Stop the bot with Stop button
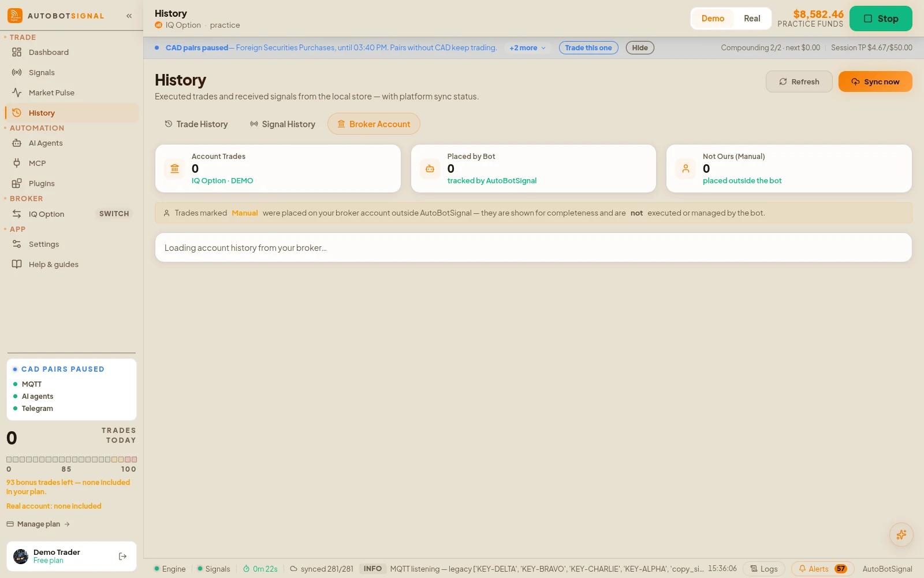 coord(881,18)
